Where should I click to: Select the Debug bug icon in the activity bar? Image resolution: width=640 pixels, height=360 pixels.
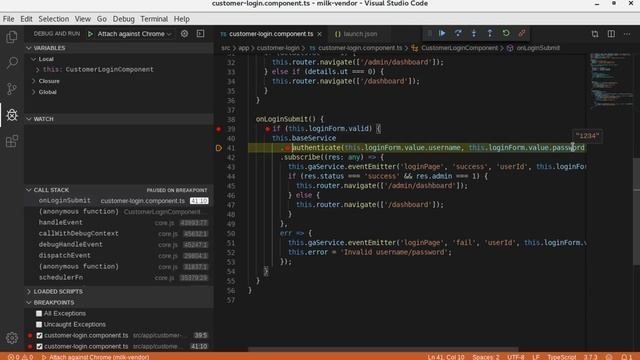pyautogui.click(x=12, y=115)
